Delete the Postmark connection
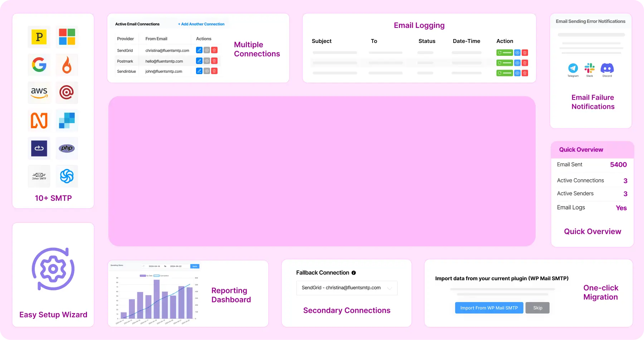 [214, 61]
